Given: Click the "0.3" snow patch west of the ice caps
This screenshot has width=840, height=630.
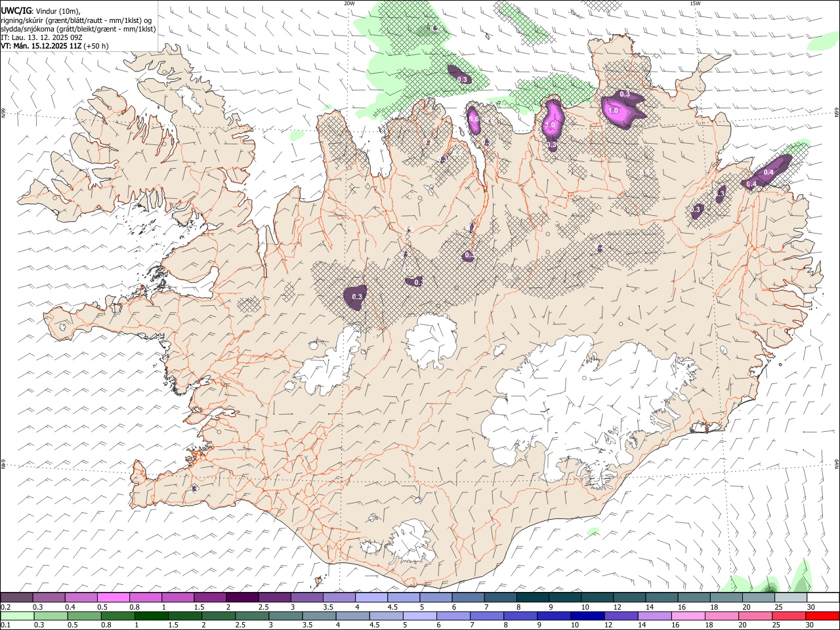Looking at the screenshot, I should pos(356,297).
